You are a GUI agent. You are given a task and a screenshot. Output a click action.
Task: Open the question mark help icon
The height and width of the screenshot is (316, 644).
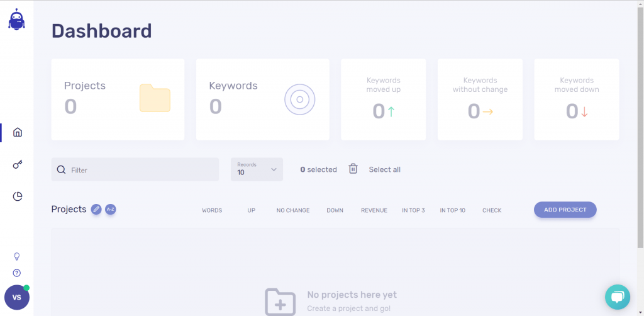click(17, 273)
